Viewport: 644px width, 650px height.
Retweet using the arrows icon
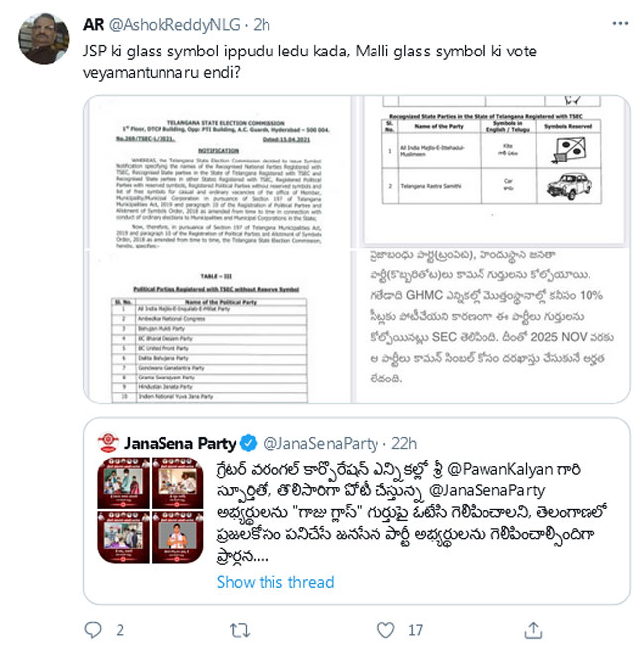click(240, 630)
